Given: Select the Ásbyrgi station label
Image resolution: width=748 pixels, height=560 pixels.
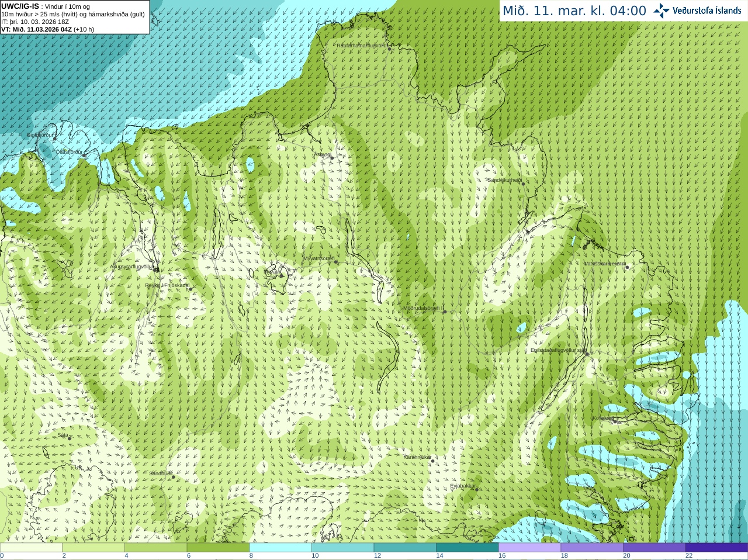Looking at the screenshot, I should [322, 154].
